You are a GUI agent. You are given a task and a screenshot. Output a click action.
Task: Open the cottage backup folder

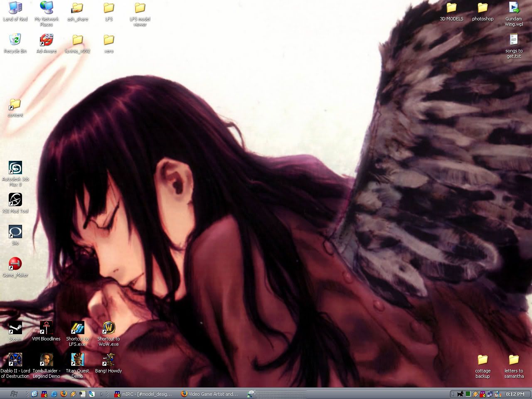pyautogui.click(x=483, y=365)
